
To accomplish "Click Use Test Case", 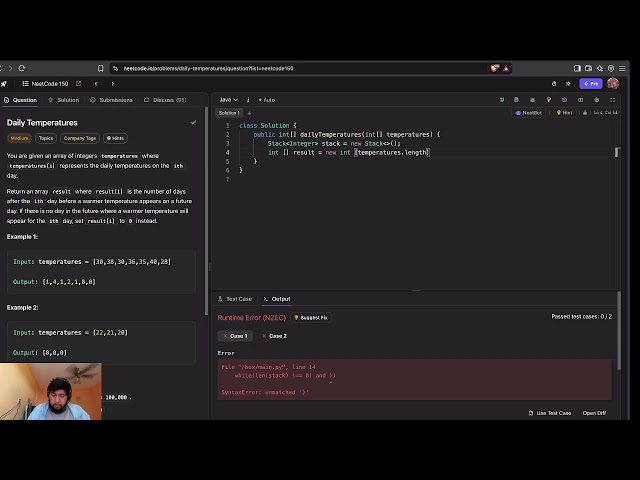I will (549, 413).
